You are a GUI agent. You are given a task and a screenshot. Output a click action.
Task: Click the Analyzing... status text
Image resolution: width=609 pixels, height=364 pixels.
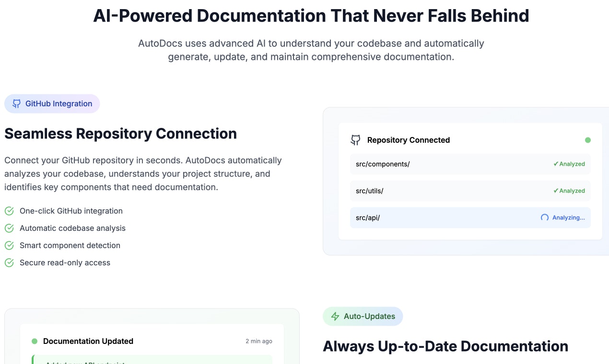(569, 217)
